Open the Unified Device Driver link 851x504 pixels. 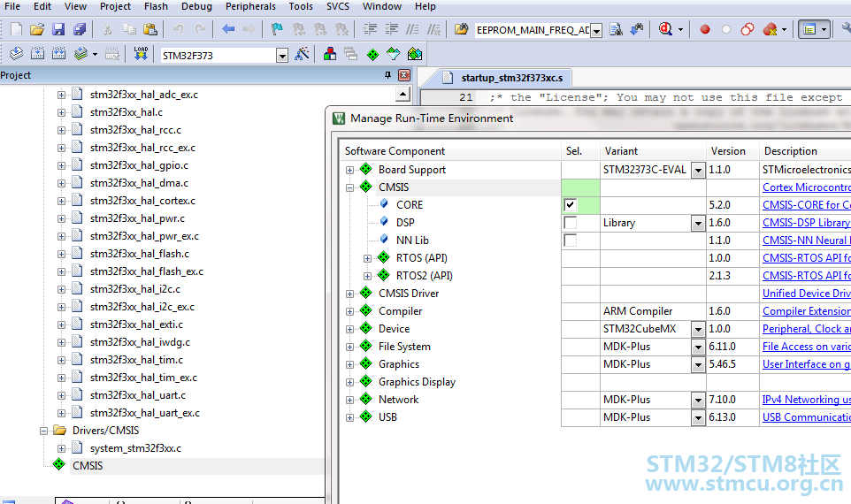point(807,294)
